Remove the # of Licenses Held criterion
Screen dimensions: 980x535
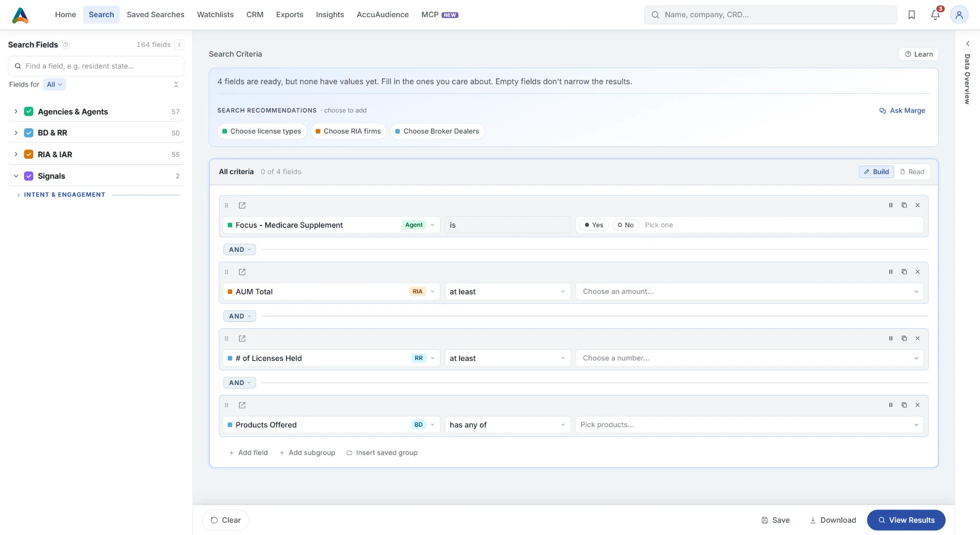click(x=918, y=339)
